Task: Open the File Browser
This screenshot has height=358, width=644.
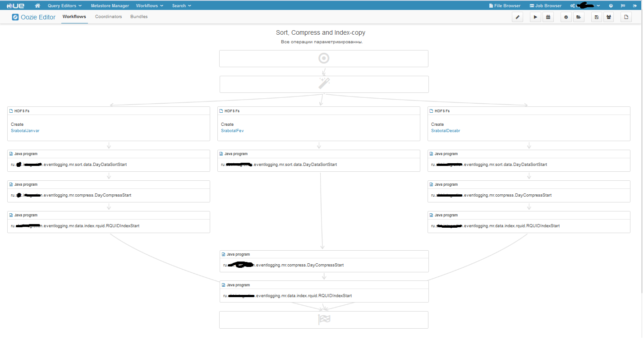Action: click(x=505, y=6)
